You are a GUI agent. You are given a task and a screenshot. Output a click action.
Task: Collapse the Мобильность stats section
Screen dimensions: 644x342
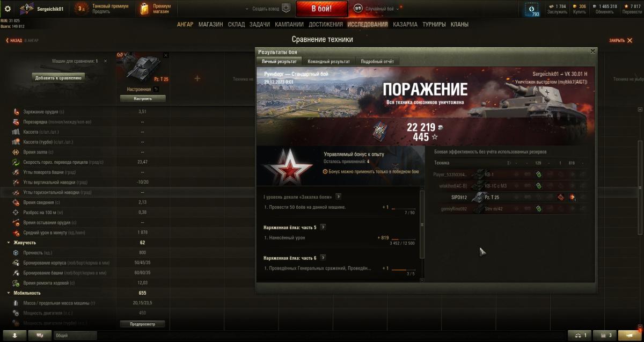click(x=8, y=293)
